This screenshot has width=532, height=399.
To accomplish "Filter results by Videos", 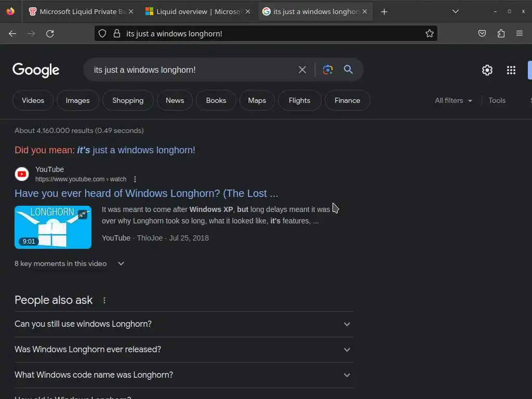I will [33, 100].
